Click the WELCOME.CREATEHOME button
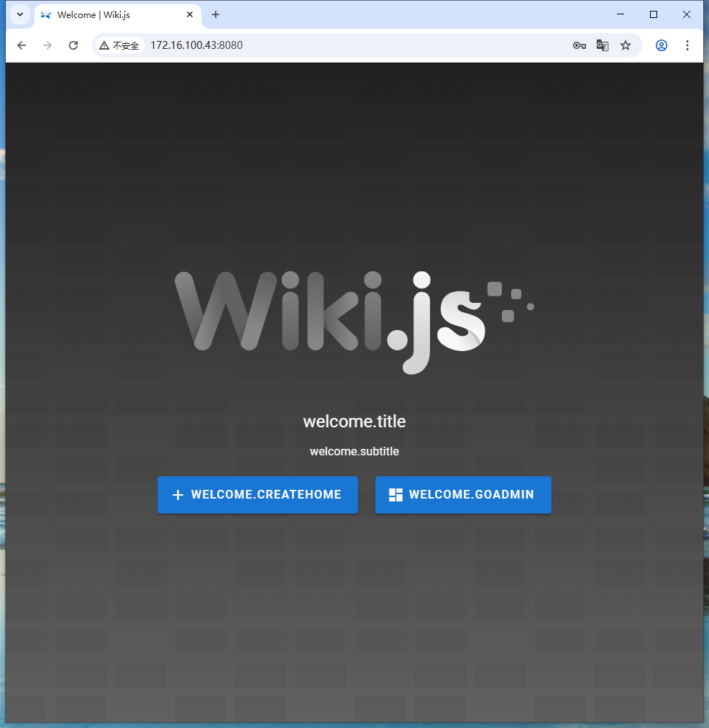Screen dimensions: 709x728 [x=257, y=494]
